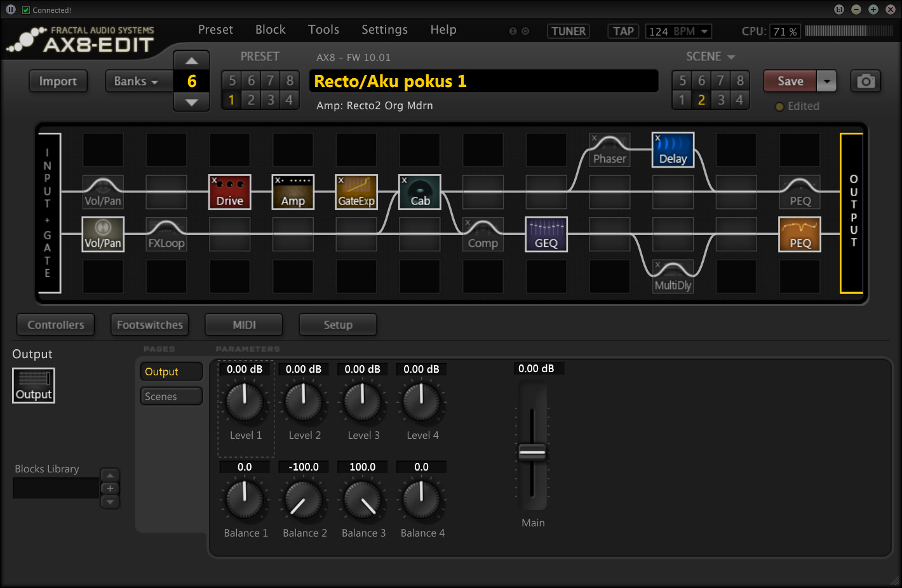Viewport: 902px width, 588px height.
Task: Open the BPM tempo dropdown
Action: click(x=704, y=31)
